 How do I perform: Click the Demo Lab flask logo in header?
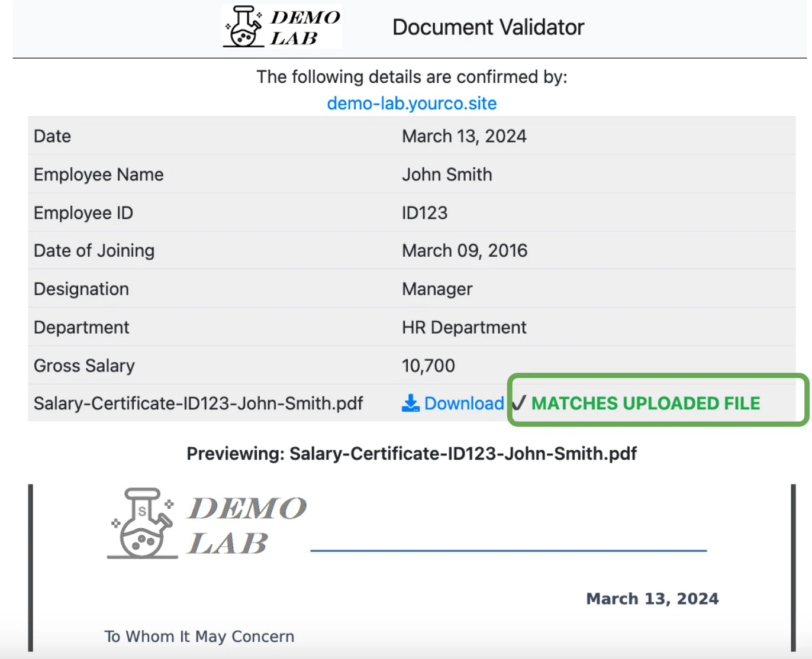pos(244,27)
